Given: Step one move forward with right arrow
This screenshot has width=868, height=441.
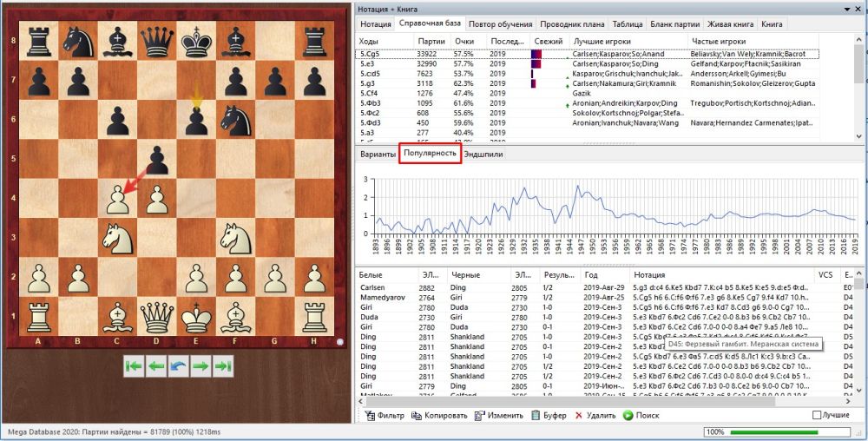Looking at the screenshot, I should tap(201, 366).
